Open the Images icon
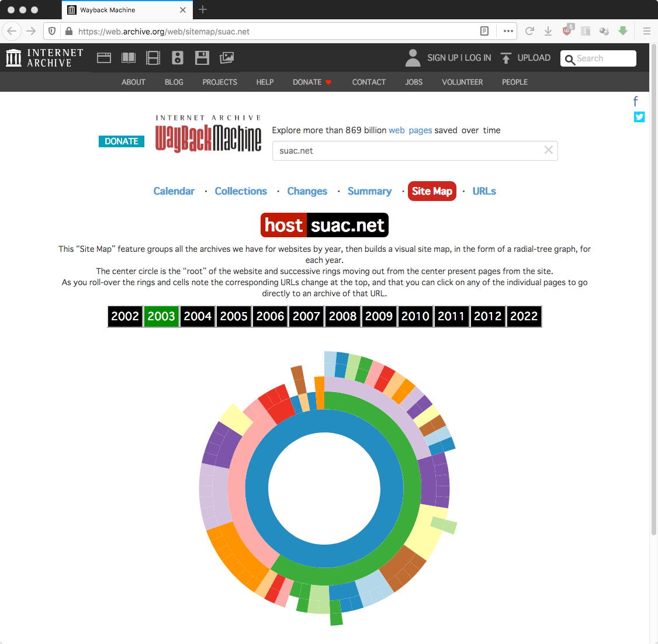The image size is (658, 644). coord(227,58)
